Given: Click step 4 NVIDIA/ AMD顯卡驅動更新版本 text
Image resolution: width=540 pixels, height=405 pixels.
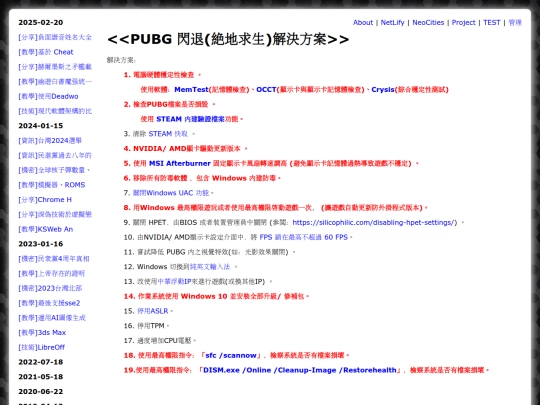Looking at the screenshot, I should (x=187, y=148).
